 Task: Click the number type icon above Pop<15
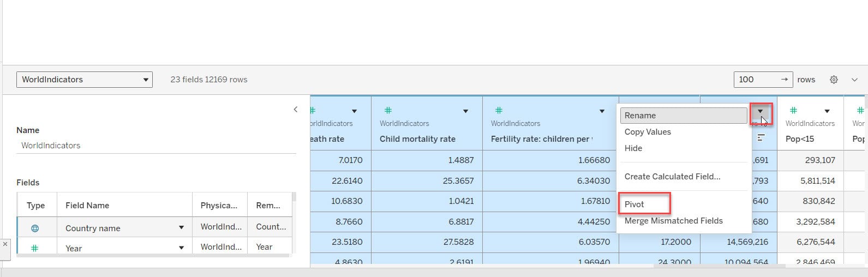pos(794,111)
